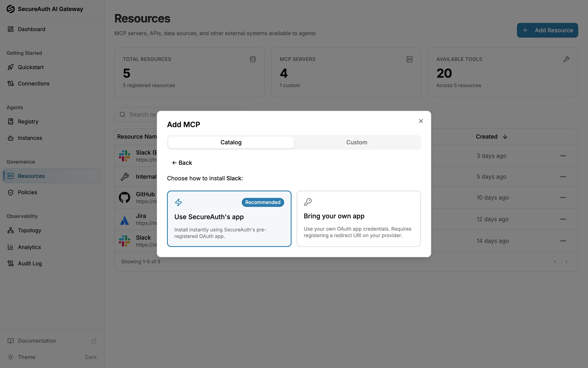588x368 pixels.
Task: Click the Connections icon in sidebar
Action: (x=10, y=83)
